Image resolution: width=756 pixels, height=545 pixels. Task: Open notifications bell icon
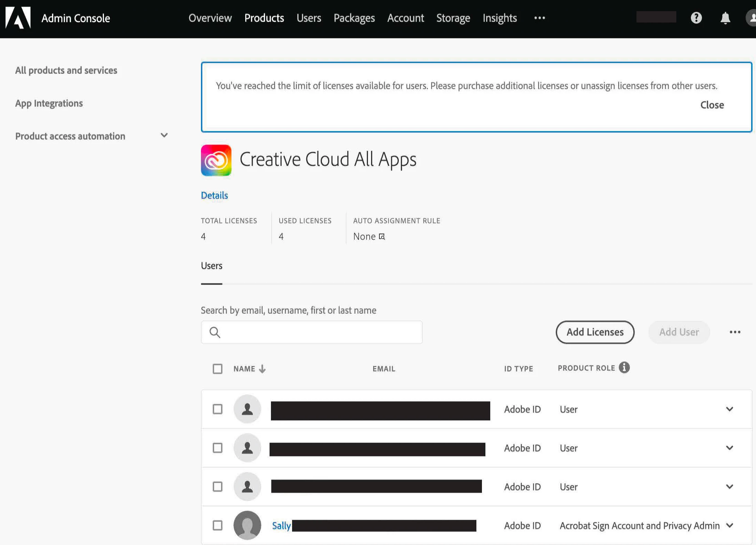coord(725,18)
